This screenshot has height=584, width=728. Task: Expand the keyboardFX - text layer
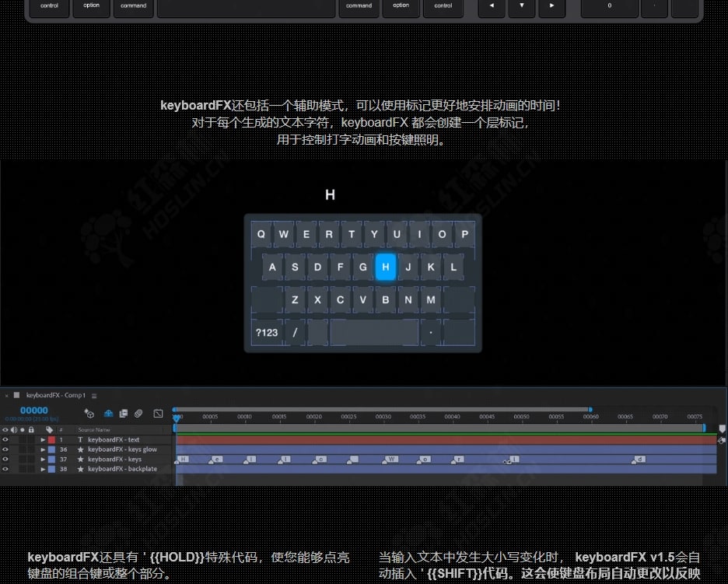[43, 439]
